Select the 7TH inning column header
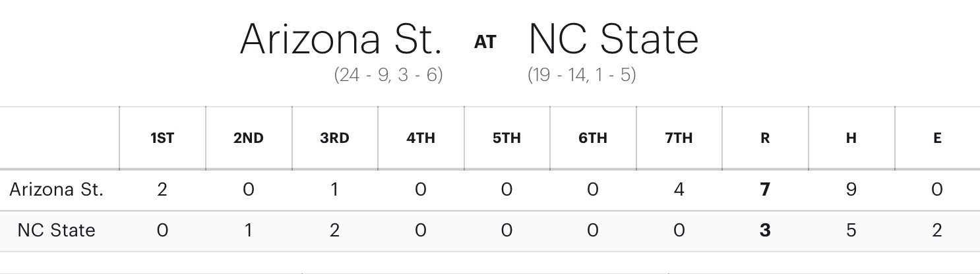This screenshot has width=980, height=274. click(x=679, y=138)
